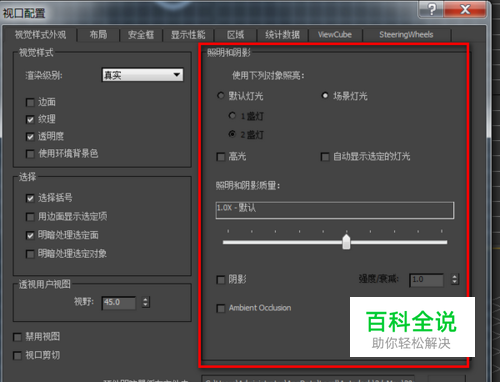Switch to the 显示性能 tab

pyautogui.click(x=188, y=35)
